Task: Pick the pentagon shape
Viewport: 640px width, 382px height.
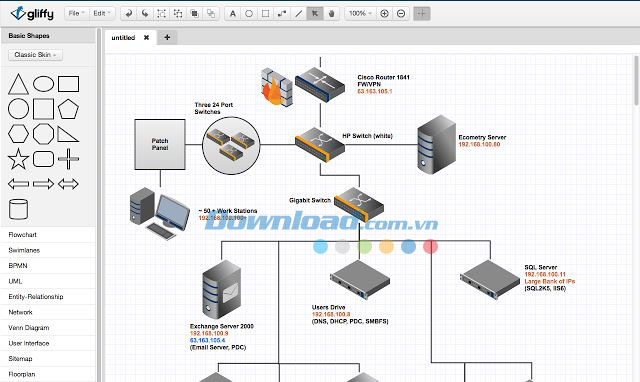Action: [x=68, y=109]
